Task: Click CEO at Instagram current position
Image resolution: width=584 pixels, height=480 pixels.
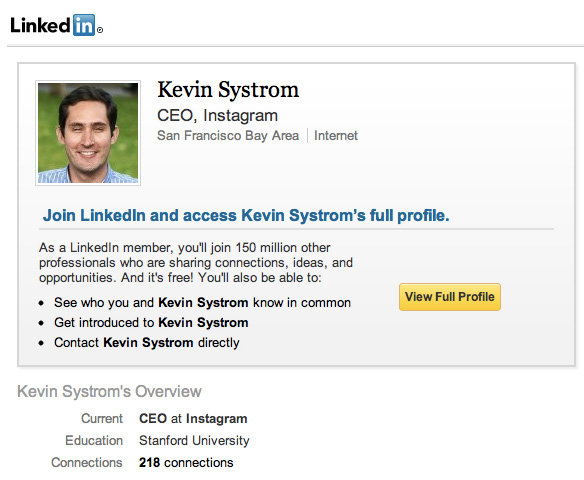Action: 193,419
